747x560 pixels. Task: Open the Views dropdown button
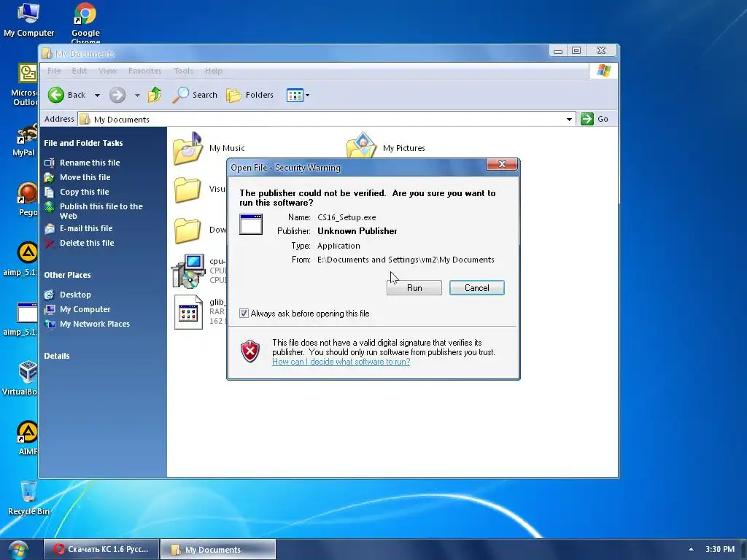(x=298, y=96)
